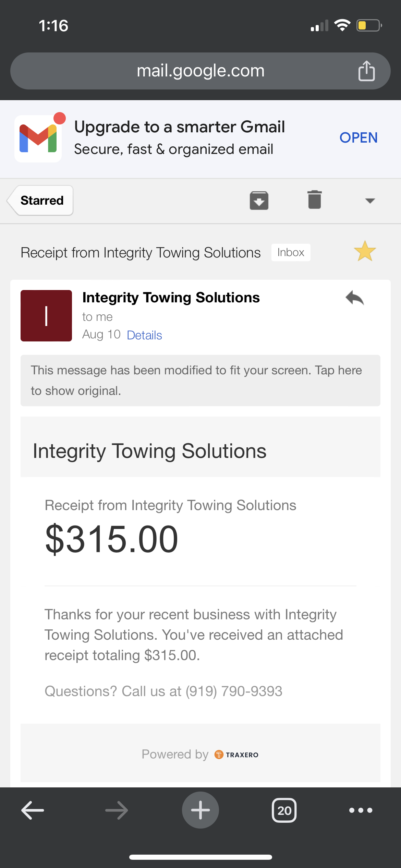Call the phone number (919) 790-9393
The image size is (401, 868).
click(234, 691)
